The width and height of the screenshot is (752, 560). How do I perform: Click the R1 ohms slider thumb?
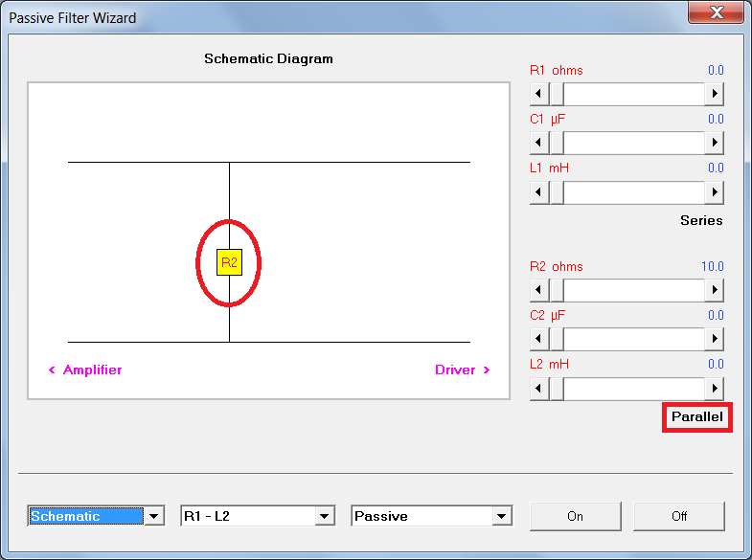tap(557, 94)
